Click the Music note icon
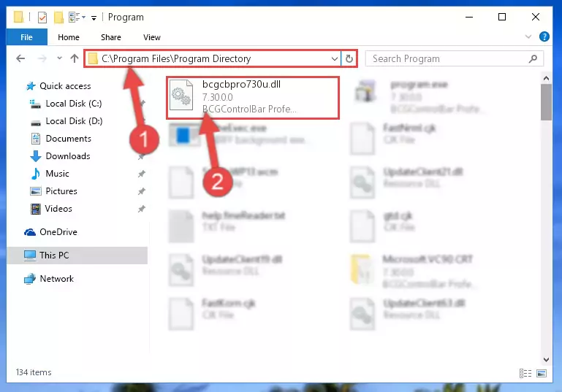This screenshot has height=392, width=562. pos(36,174)
